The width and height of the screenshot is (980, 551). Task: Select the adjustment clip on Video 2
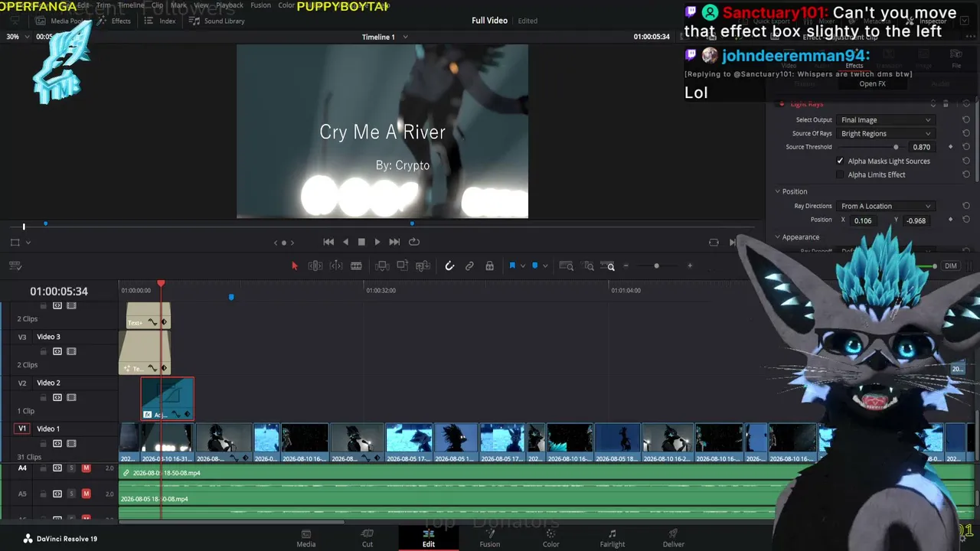click(167, 399)
